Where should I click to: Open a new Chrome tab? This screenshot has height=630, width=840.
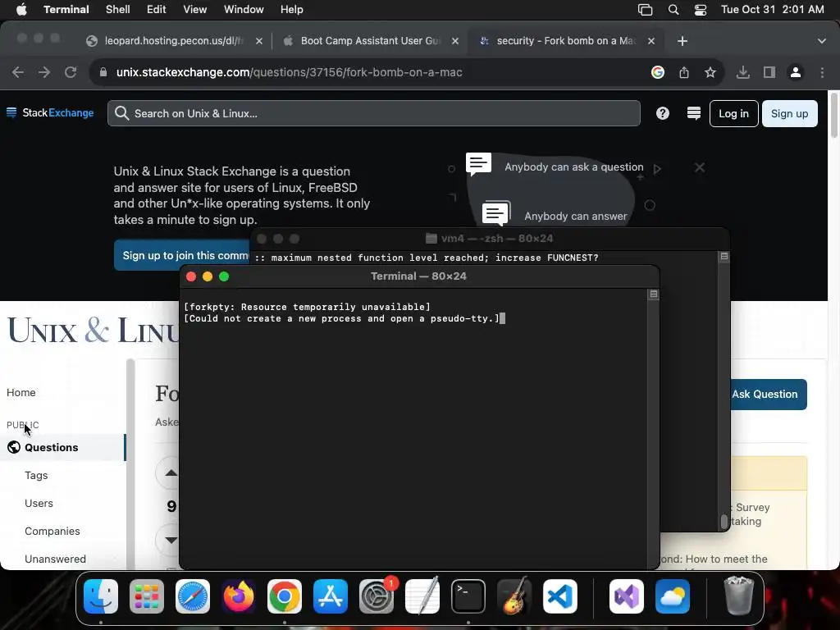point(682,41)
